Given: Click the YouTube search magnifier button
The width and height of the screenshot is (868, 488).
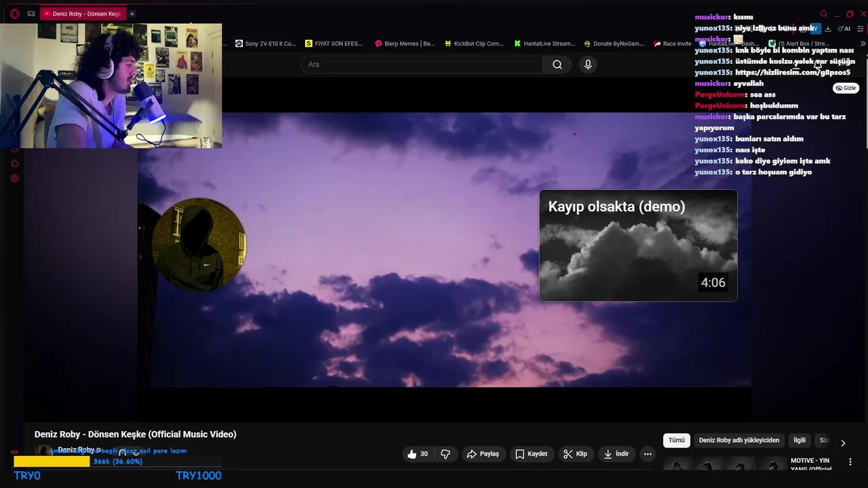Looking at the screenshot, I should coord(557,64).
